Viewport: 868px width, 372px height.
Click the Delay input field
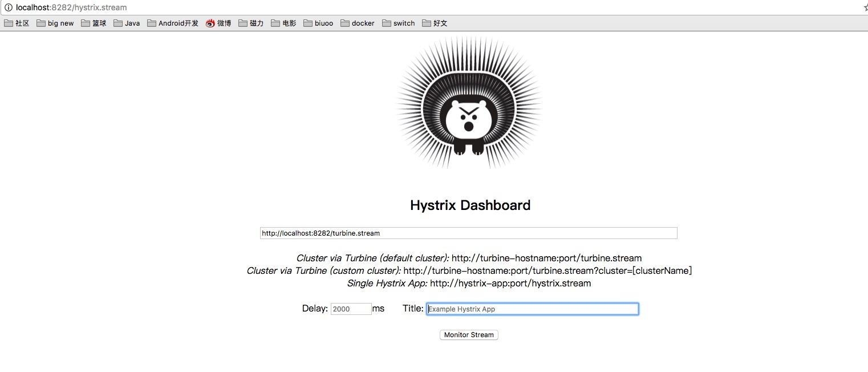click(351, 309)
